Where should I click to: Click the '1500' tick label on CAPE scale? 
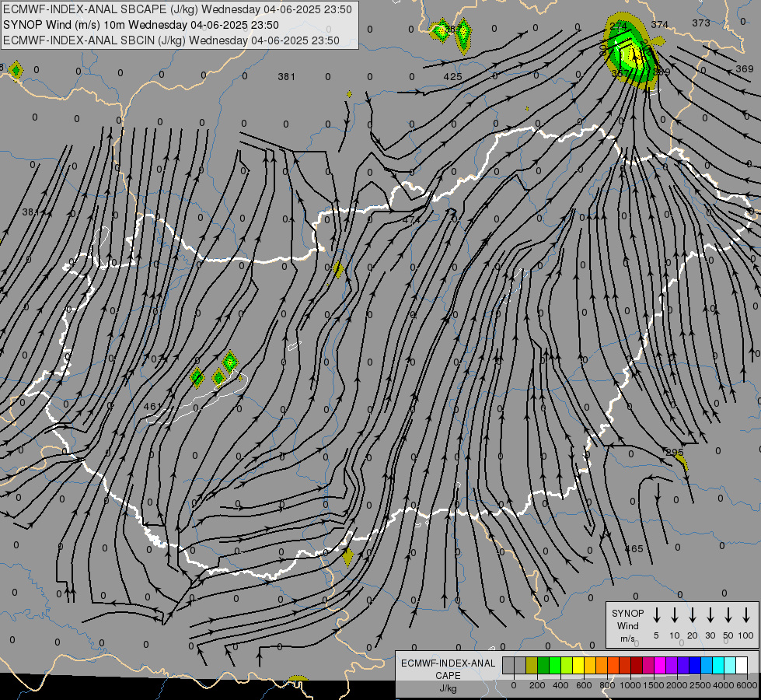[x=654, y=685]
